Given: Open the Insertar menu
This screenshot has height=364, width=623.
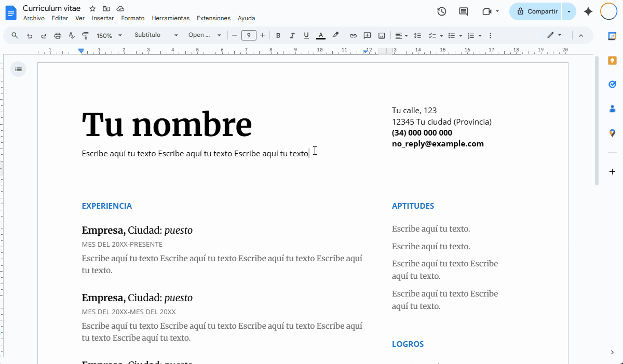Looking at the screenshot, I should pyautogui.click(x=103, y=18).
